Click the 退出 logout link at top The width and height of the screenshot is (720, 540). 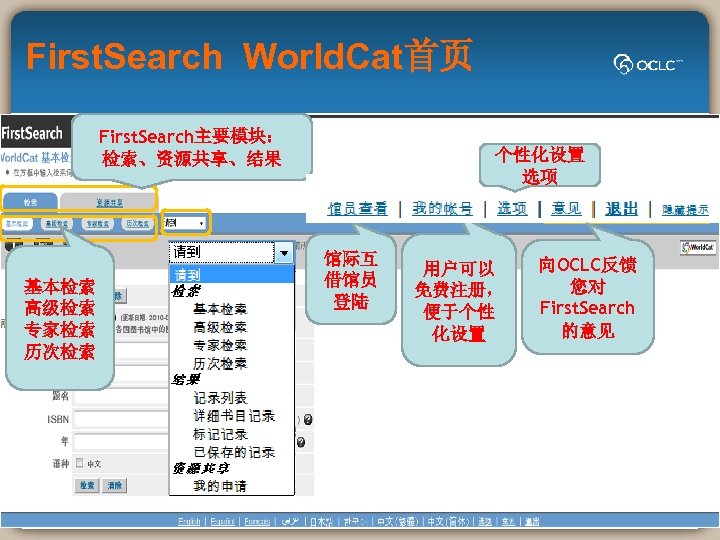(621, 209)
